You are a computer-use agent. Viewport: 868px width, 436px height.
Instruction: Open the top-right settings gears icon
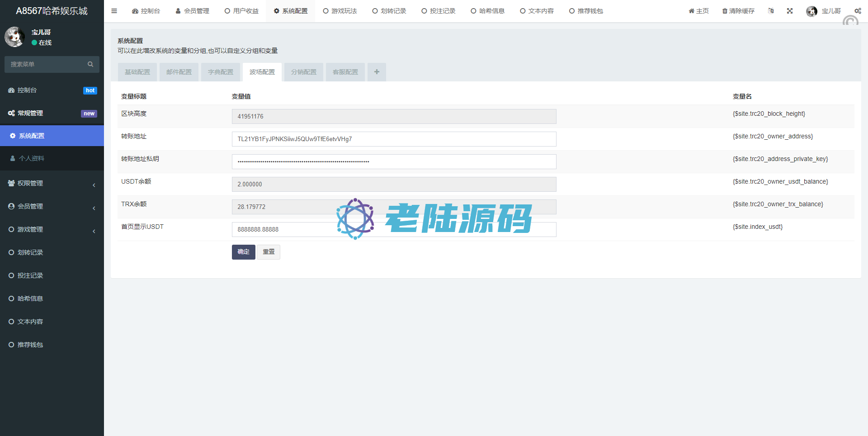tap(858, 11)
